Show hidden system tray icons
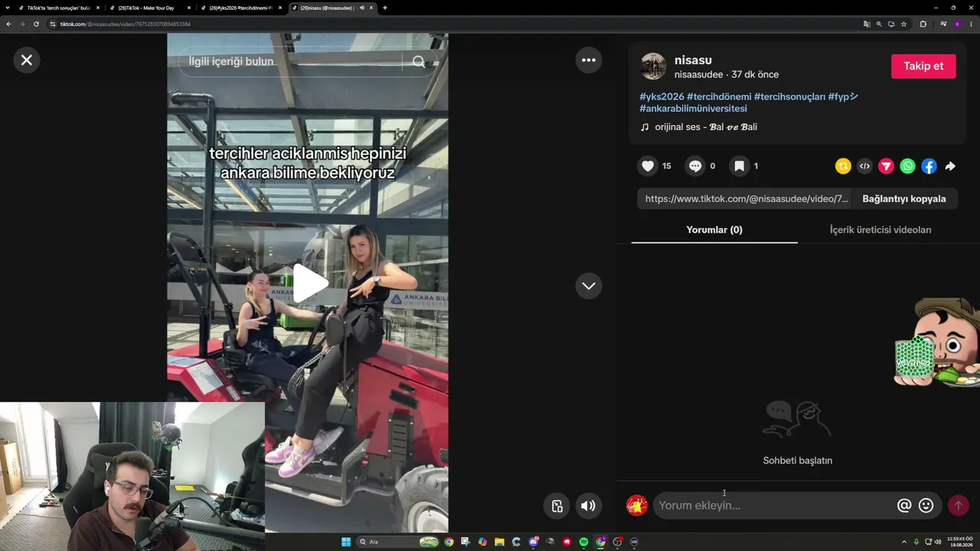Screen dimensions: 980x551 905,542
